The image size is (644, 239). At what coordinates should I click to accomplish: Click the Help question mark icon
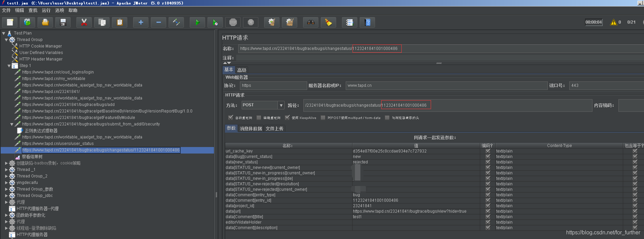367,23
